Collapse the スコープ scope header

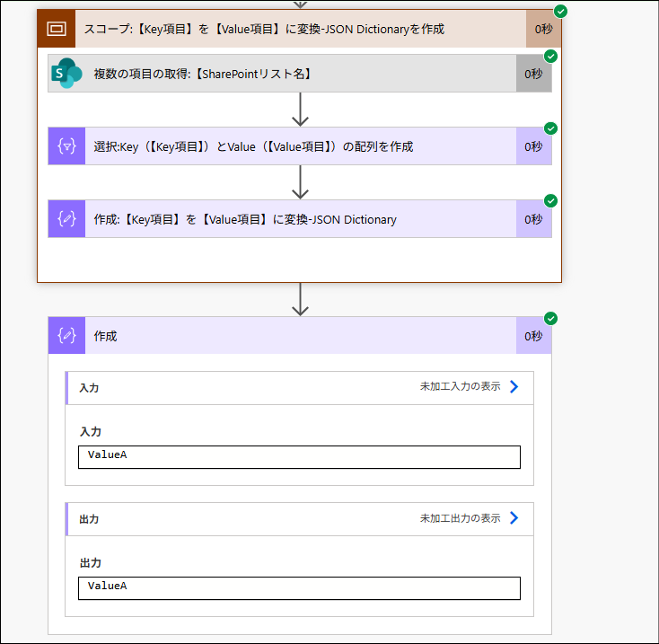[x=300, y=29]
